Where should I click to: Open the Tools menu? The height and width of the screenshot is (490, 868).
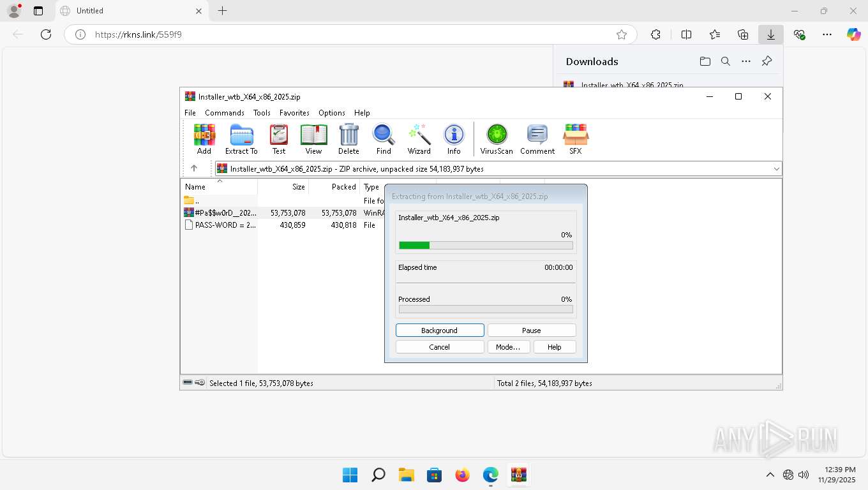tap(262, 112)
